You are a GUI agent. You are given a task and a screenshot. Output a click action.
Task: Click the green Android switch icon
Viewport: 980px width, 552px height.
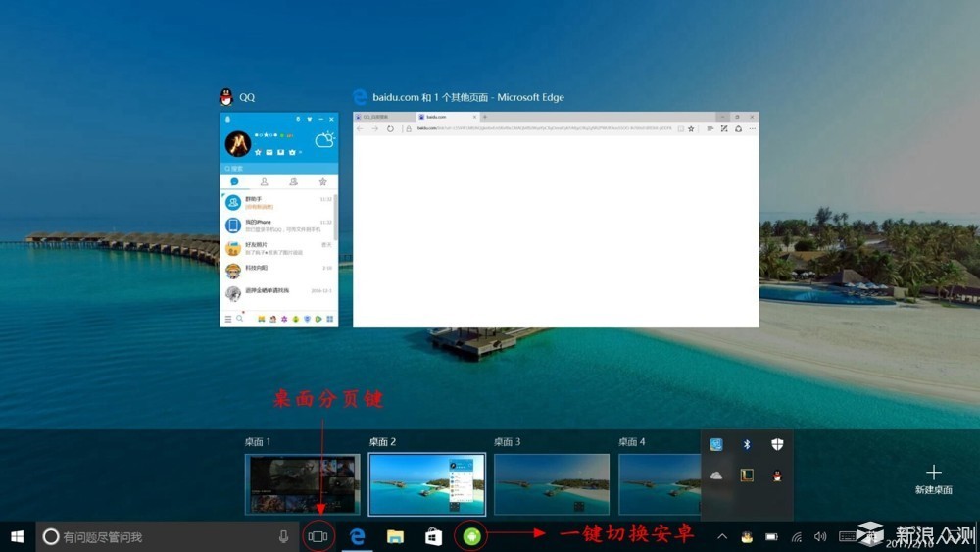coord(470,536)
